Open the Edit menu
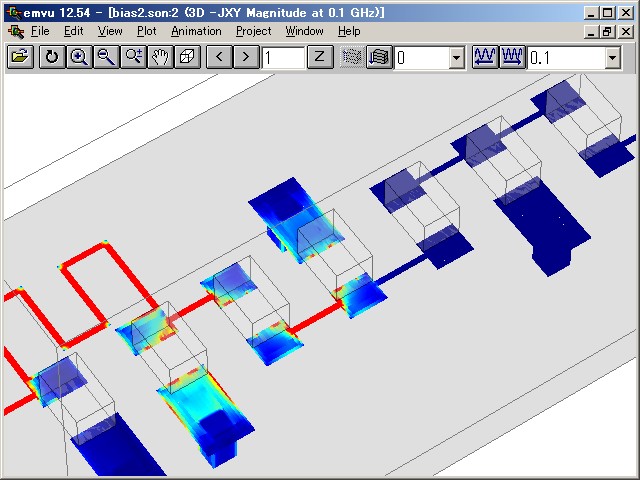Viewport: 640px width, 480px height. click(73, 31)
